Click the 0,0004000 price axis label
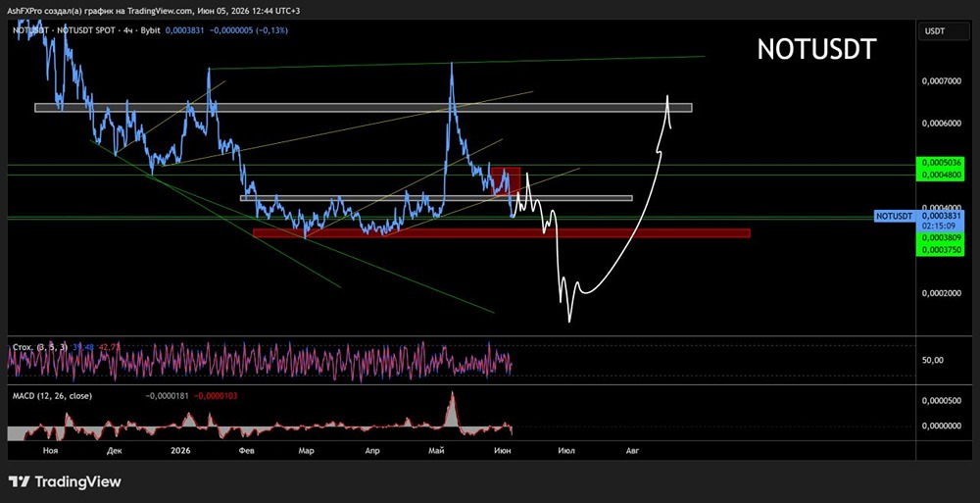The image size is (980, 503). click(x=943, y=208)
